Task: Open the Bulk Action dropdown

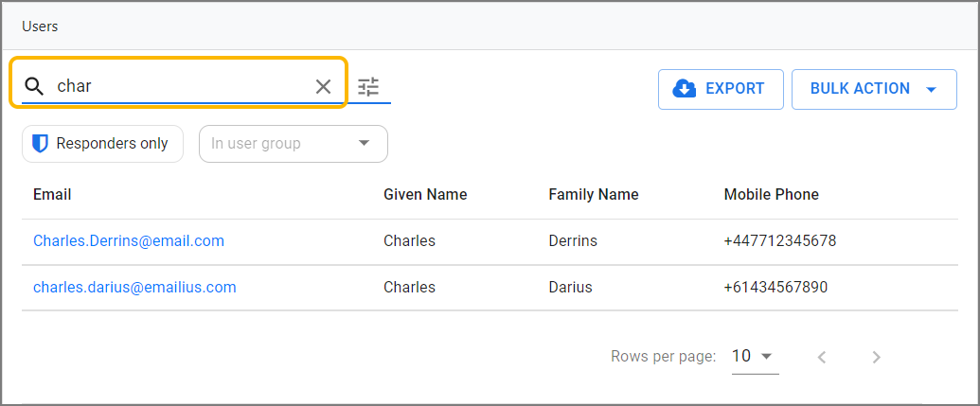Action: coord(874,89)
